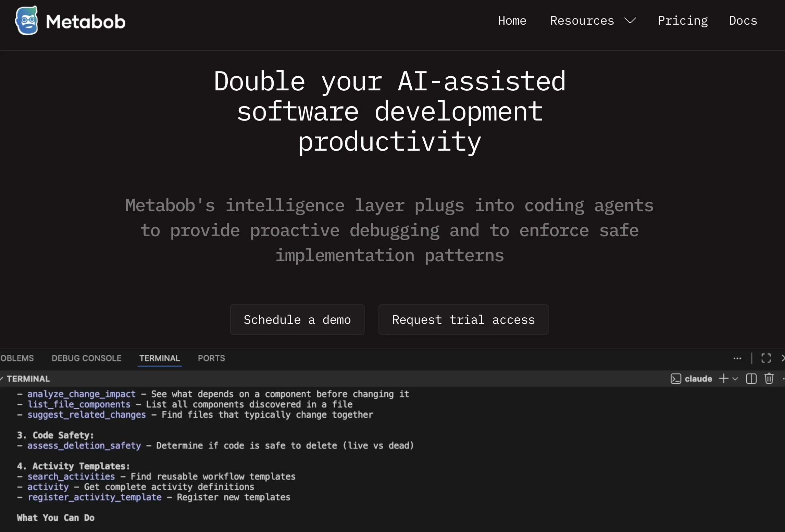Click the search_activities tool name

(x=71, y=477)
